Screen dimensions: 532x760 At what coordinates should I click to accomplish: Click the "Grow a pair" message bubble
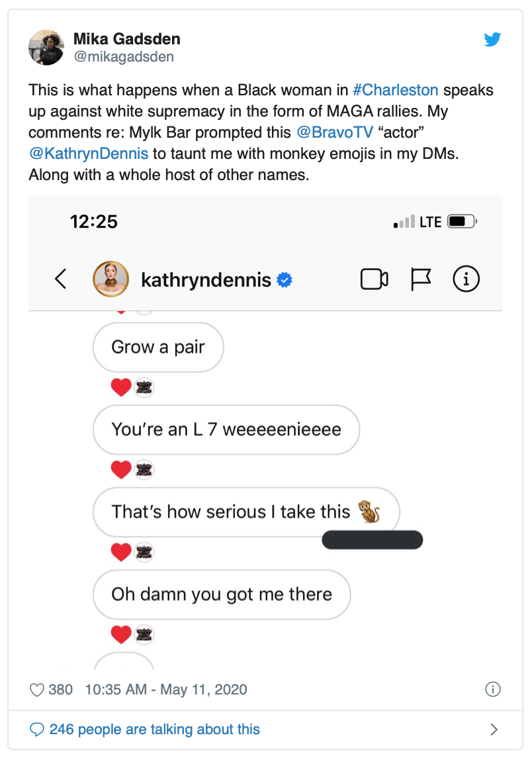click(x=158, y=348)
